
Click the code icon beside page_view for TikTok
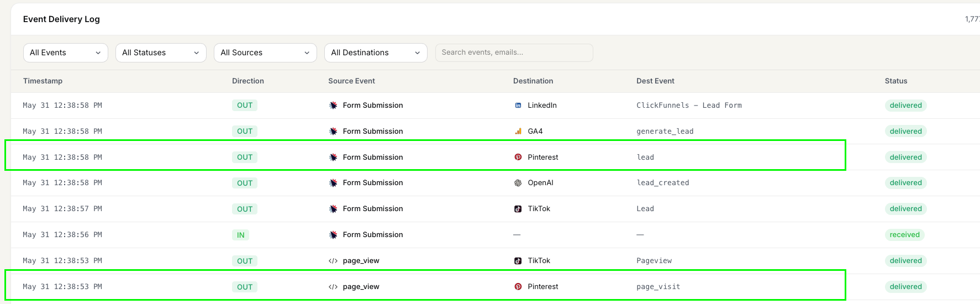(x=333, y=261)
